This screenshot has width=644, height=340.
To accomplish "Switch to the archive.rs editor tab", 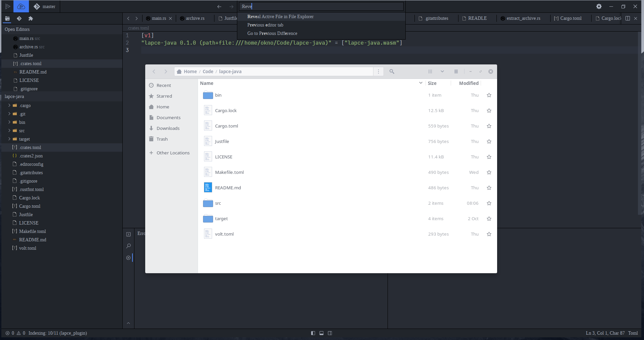I will tap(195, 18).
